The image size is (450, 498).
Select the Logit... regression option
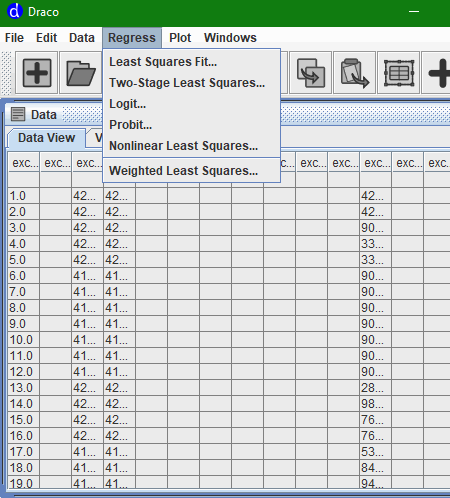pos(192,104)
